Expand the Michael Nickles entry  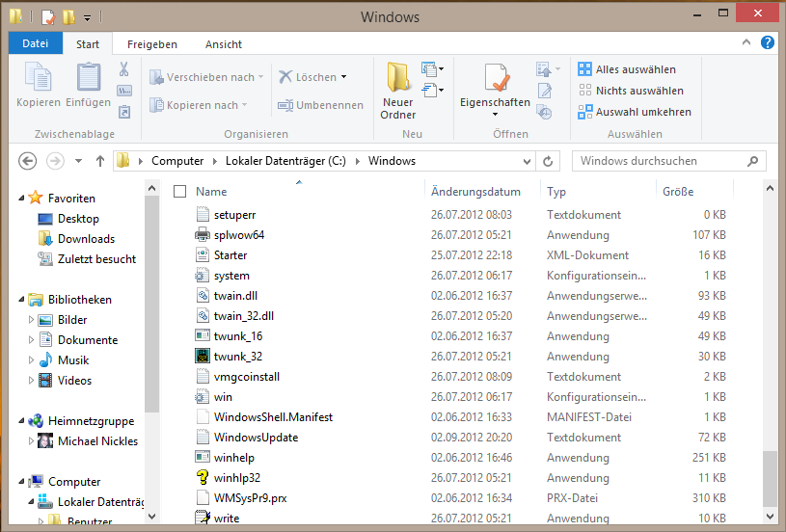pyautogui.click(x=31, y=440)
